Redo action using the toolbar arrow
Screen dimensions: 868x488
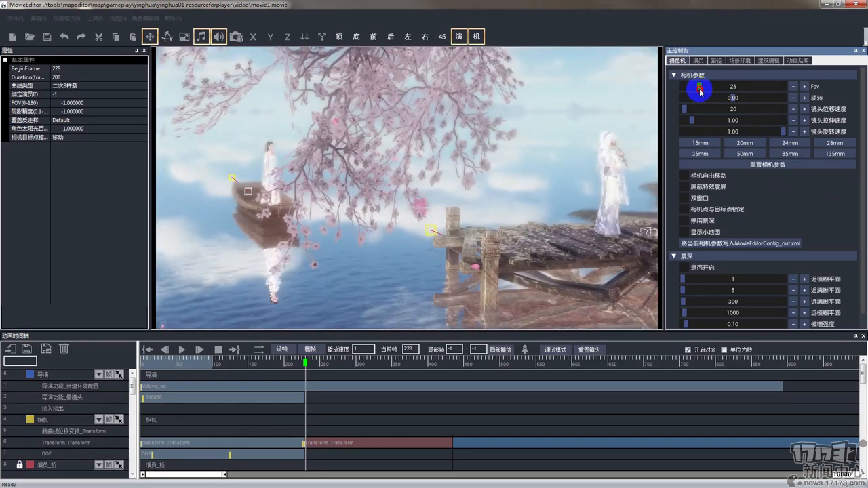pos(81,37)
